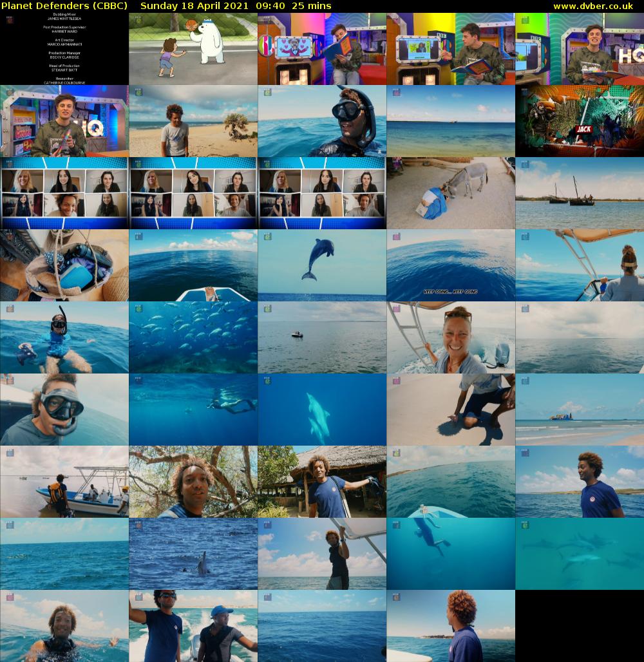Screen dimensions: 644x662
Task: Select the end credits thumbnail
Action: [64, 49]
